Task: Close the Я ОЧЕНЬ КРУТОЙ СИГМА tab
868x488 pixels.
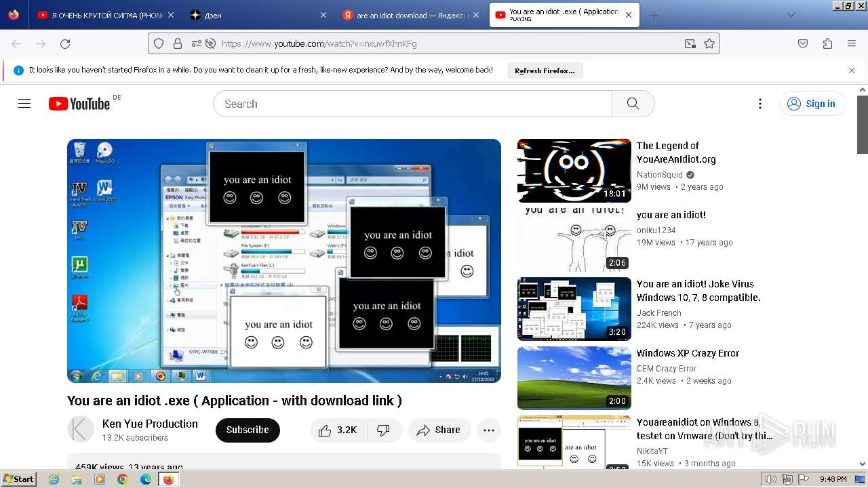Action: [170, 15]
